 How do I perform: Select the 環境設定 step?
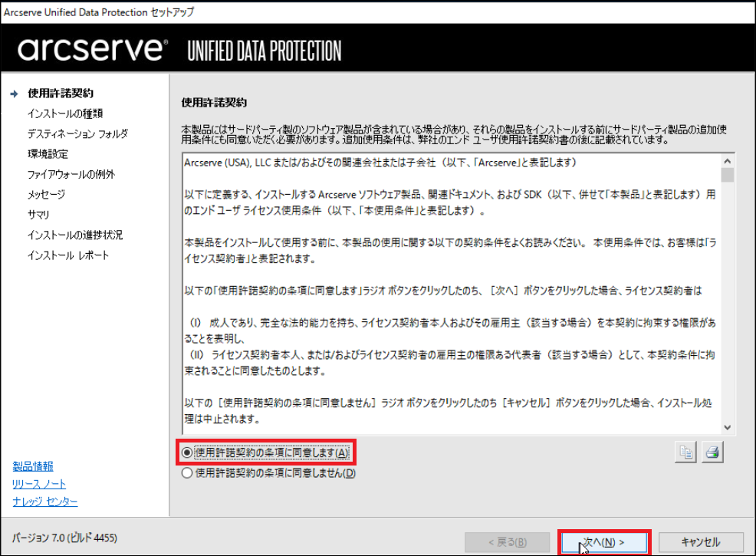(48, 154)
